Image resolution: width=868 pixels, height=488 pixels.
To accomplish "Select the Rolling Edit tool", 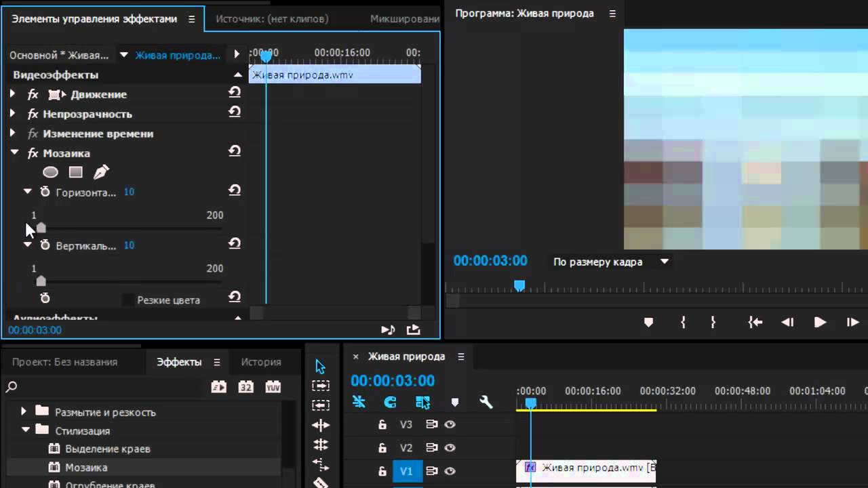I will click(x=320, y=445).
